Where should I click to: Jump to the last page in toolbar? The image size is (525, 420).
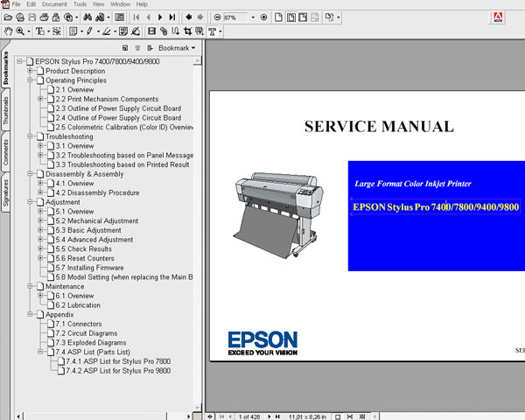pos(172,17)
